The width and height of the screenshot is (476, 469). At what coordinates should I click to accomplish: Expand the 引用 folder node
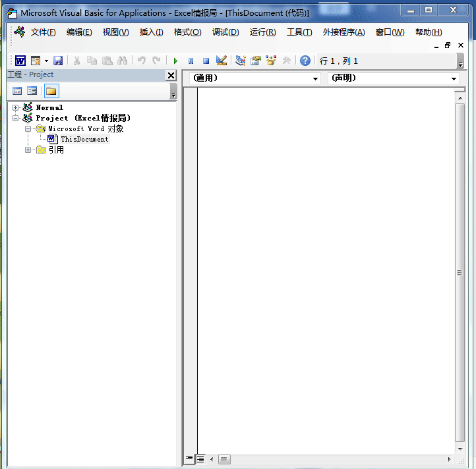click(28, 150)
